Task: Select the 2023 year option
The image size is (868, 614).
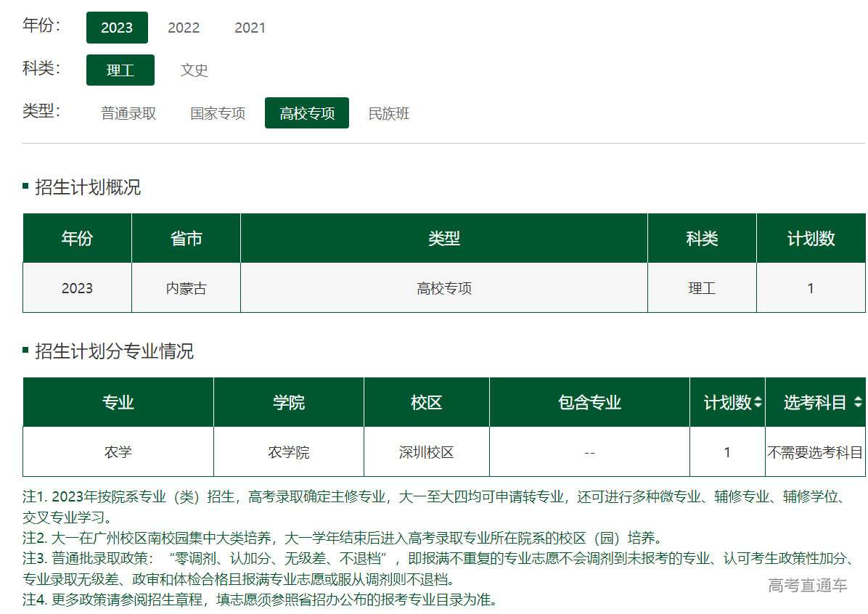Action: pos(117,28)
